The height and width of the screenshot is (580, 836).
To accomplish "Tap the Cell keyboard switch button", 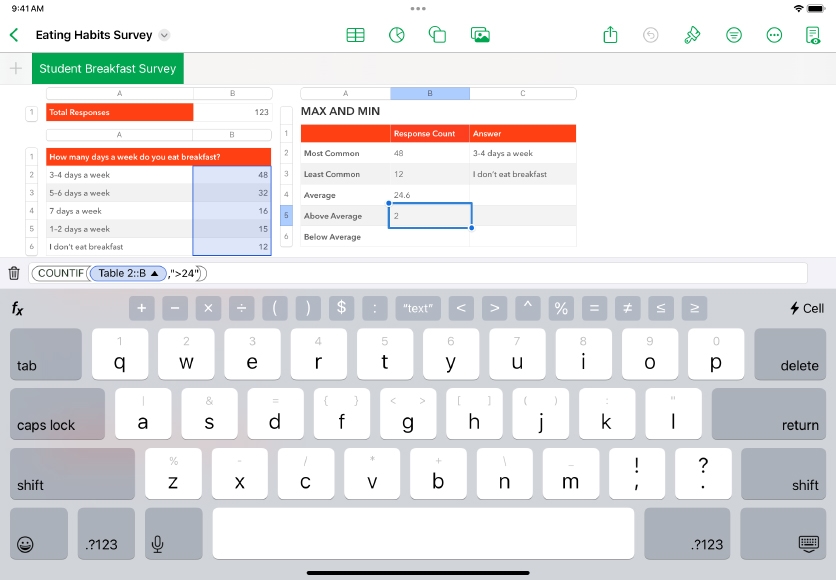I will point(806,308).
